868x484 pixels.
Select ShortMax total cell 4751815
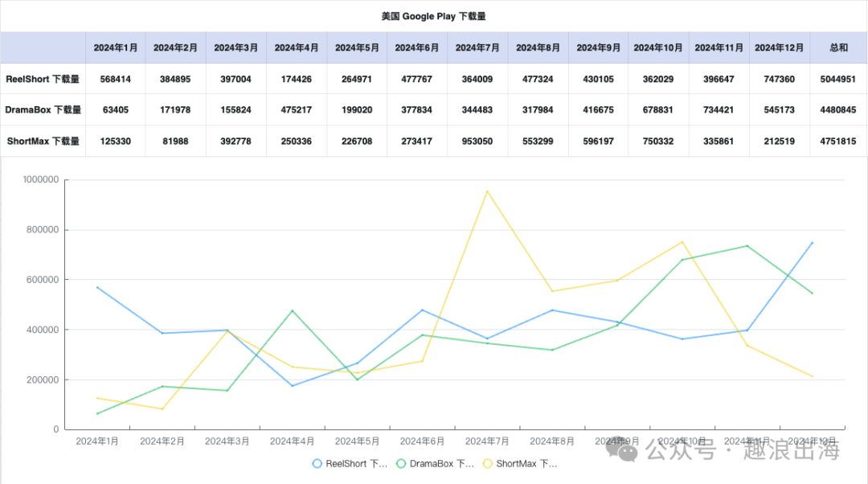click(x=838, y=142)
